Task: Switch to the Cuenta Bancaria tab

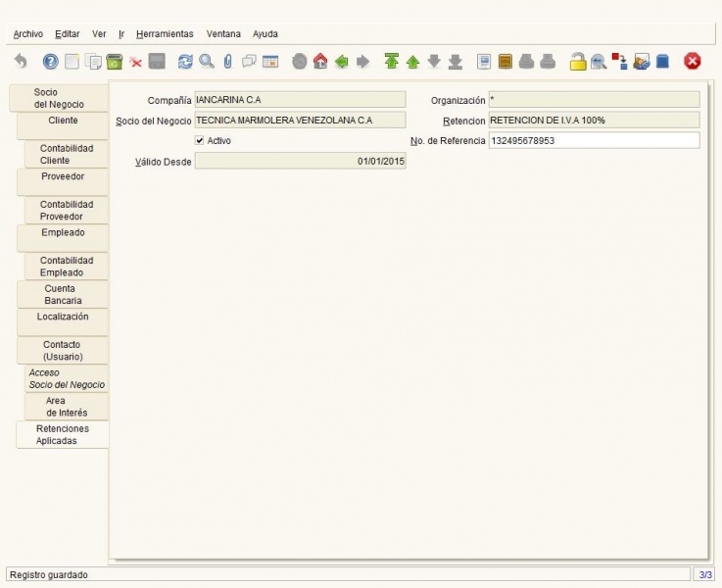Action: (63, 295)
